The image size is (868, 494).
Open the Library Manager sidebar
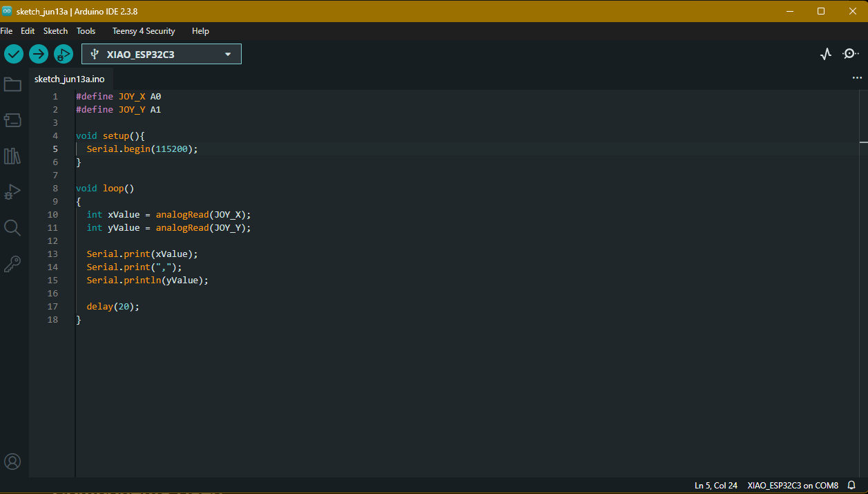12,156
